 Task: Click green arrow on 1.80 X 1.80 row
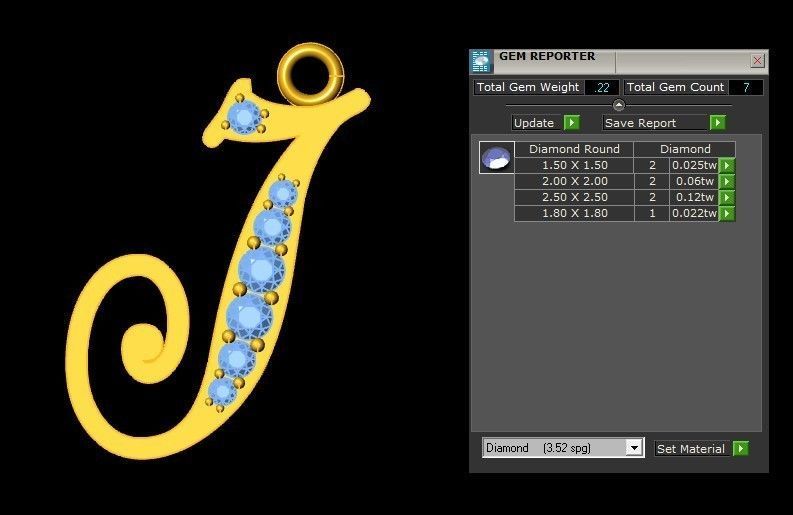(727, 213)
